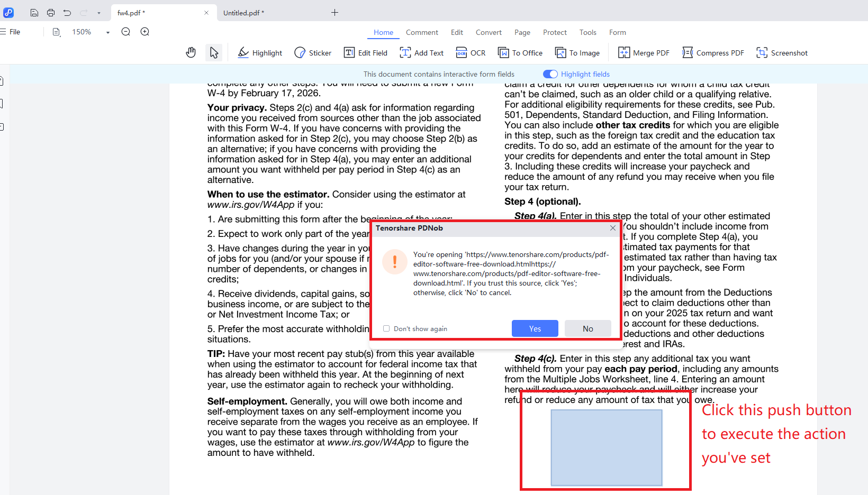
Task: Check the Don't show again box
Action: click(x=386, y=328)
